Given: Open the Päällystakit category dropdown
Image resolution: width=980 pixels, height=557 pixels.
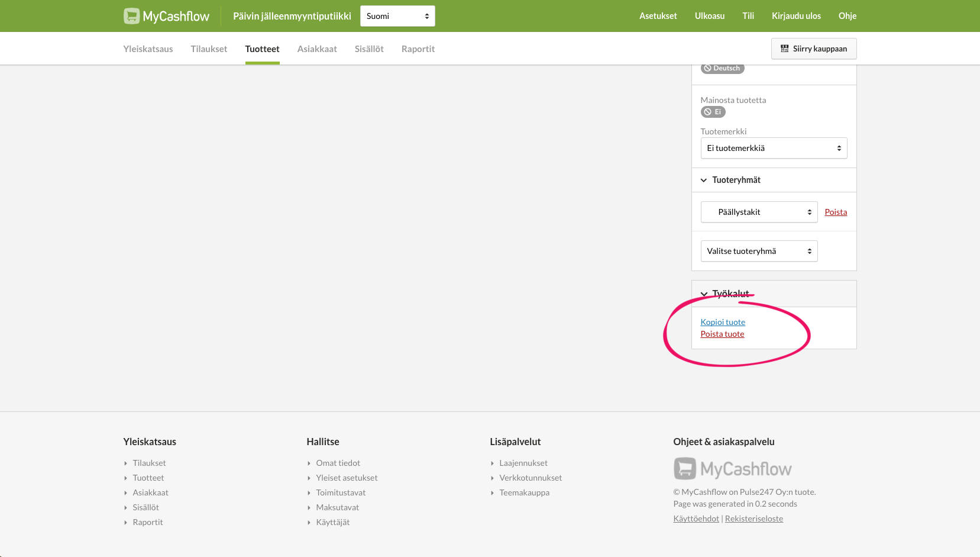Looking at the screenshot, I should [759, 212].
